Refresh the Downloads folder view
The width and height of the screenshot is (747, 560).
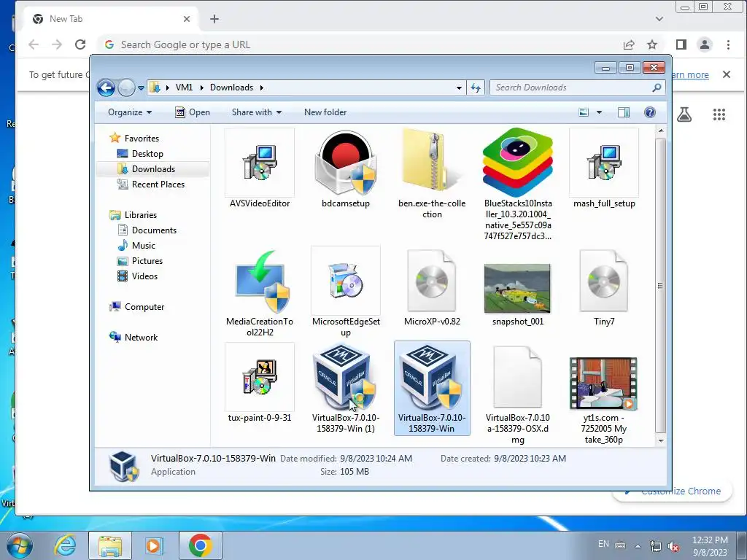[476, 87]
